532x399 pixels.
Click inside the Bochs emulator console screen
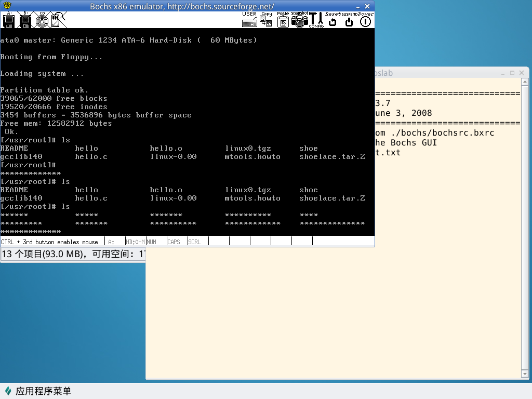187,130
